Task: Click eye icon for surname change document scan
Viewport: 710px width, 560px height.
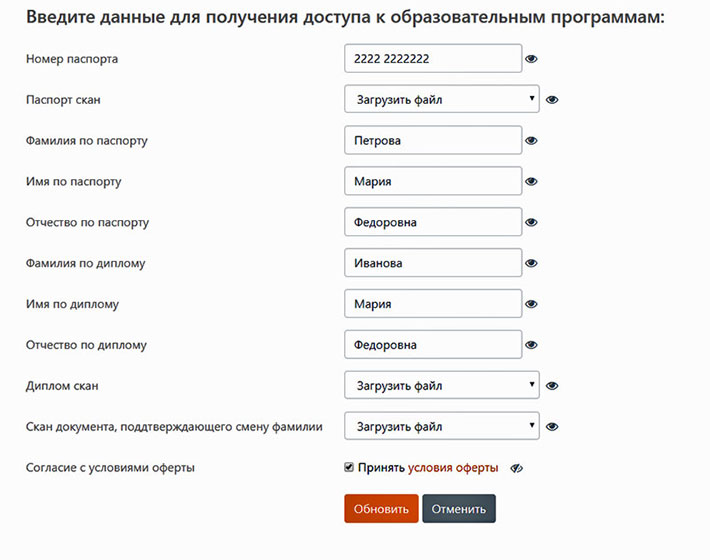Action: pos(552,426)
